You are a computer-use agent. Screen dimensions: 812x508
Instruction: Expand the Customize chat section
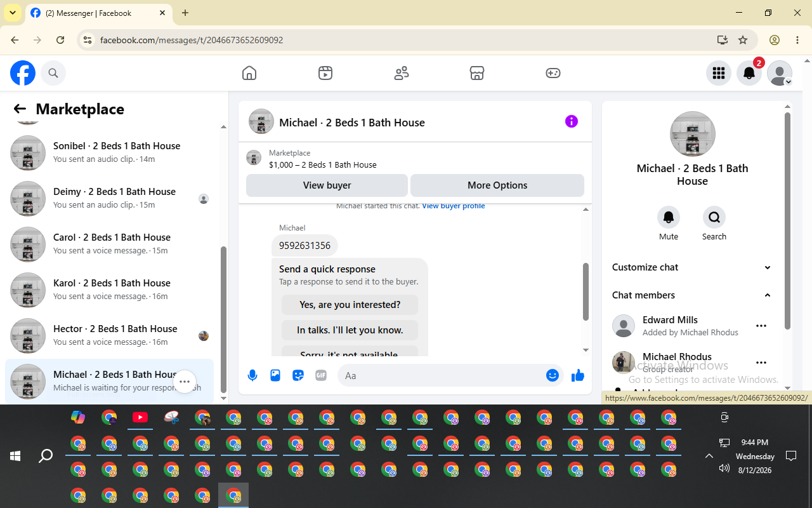pos(691,267)
